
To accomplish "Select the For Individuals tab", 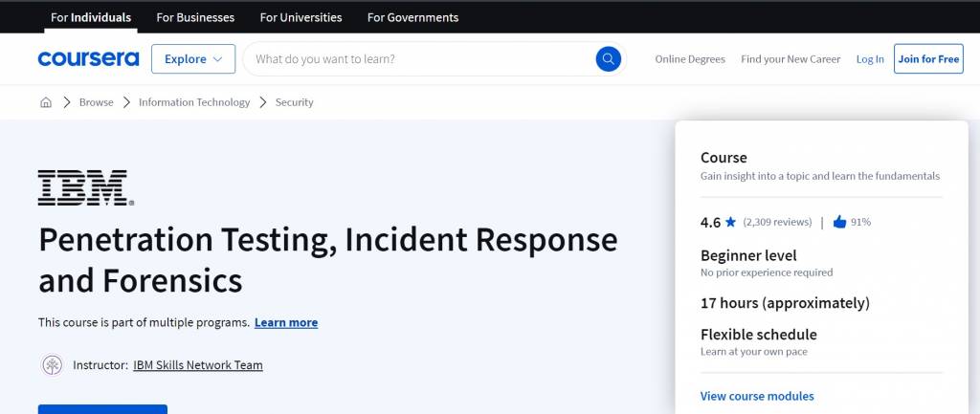I will tap(91, 17).
